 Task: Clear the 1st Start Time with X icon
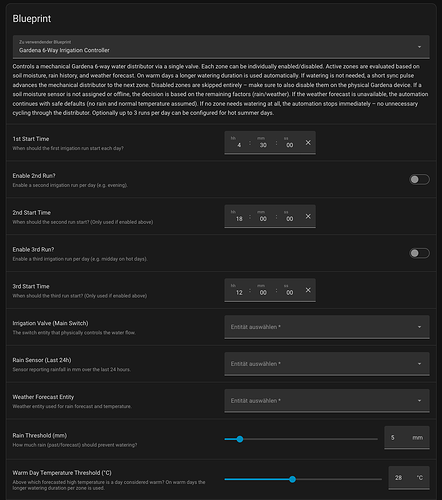pyautogui.click(x=308, y=143)
